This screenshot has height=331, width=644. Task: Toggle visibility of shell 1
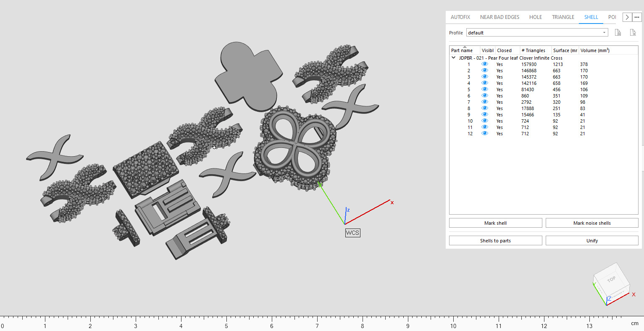pos(485,64)
